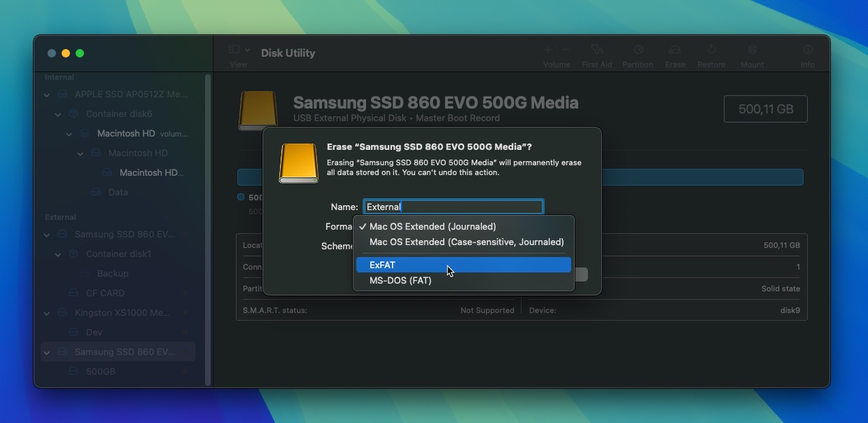This screenshot has width=868, height=423.
Task: Collapse the Samsung SSD holding Container disk1
Action: pos(47,235)
